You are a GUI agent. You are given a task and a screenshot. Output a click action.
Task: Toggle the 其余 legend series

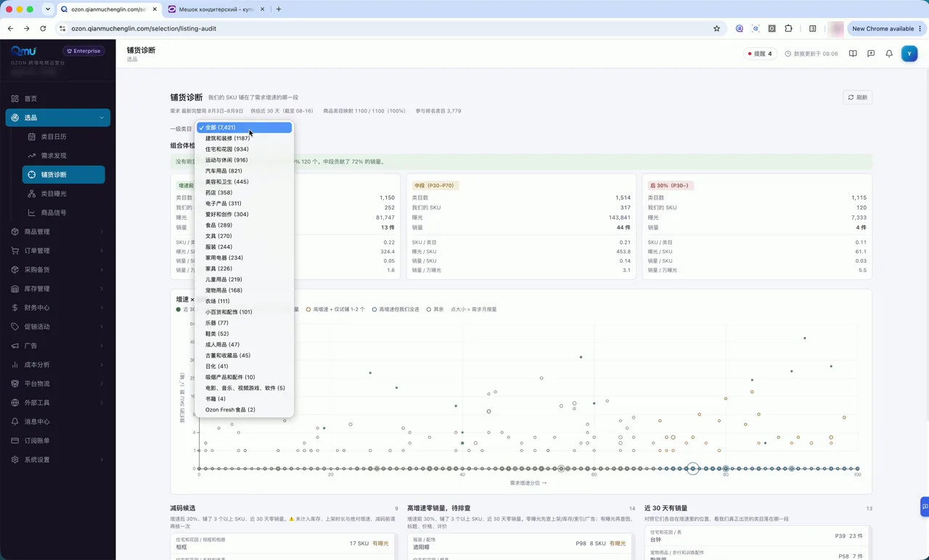click(435, 309)
